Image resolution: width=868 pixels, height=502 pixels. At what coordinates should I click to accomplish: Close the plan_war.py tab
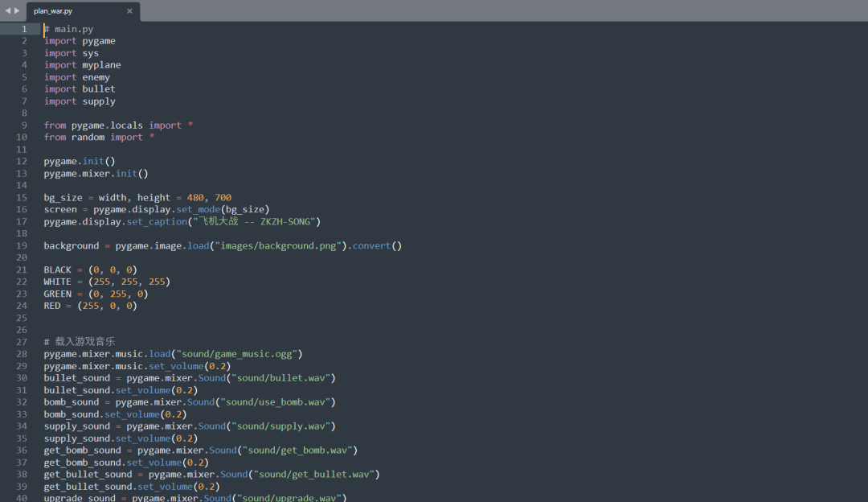coord(130,11)
